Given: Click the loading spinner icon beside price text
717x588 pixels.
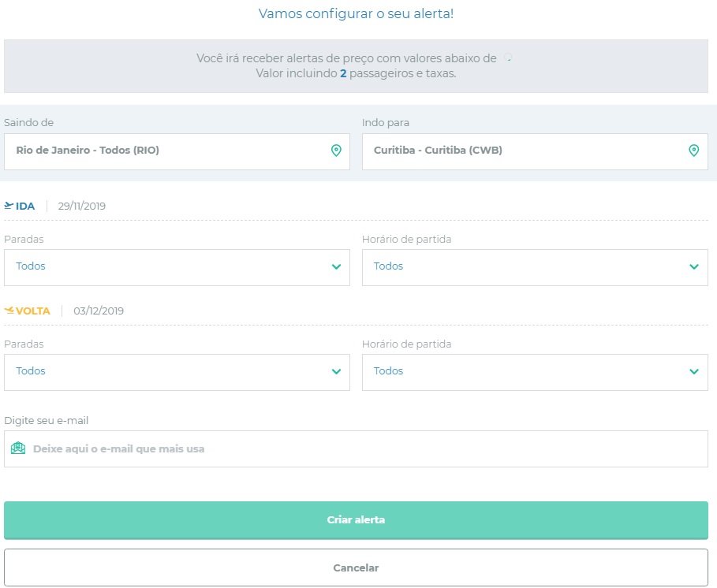Looking at the screenshot, I should (508, 58).
